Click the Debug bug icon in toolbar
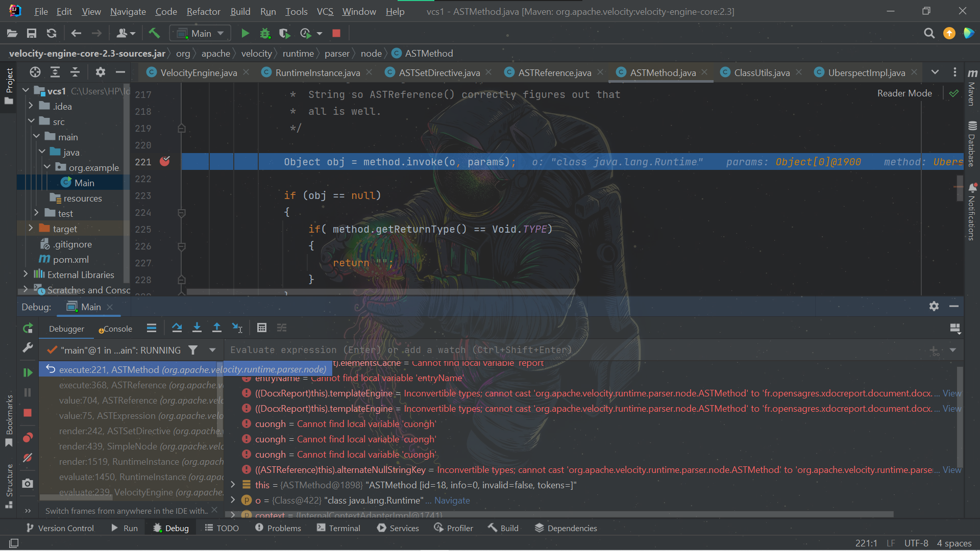The width and height of the screenshot is (980, 551). tap(265, 34)
